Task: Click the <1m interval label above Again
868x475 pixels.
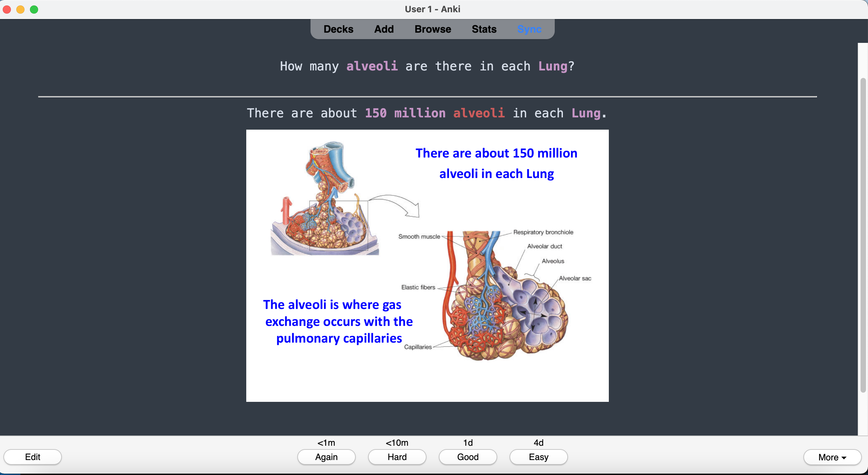Action: point(326,442)
